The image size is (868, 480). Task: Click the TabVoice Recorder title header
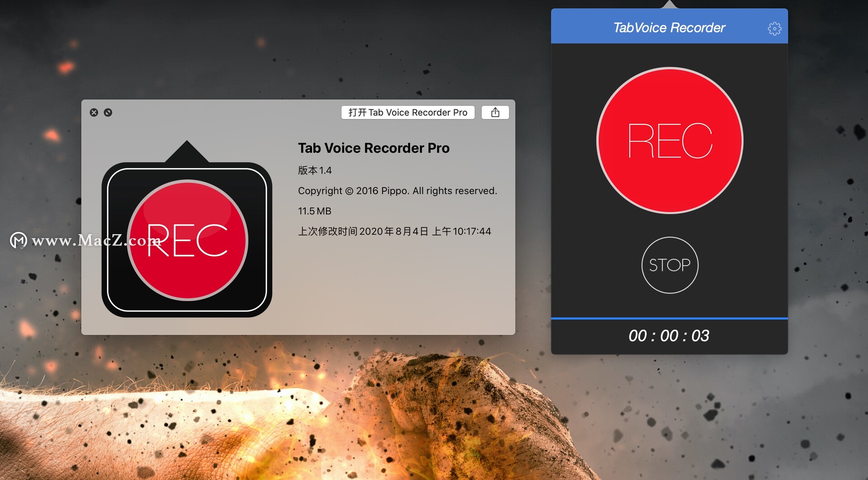[669, 28]
